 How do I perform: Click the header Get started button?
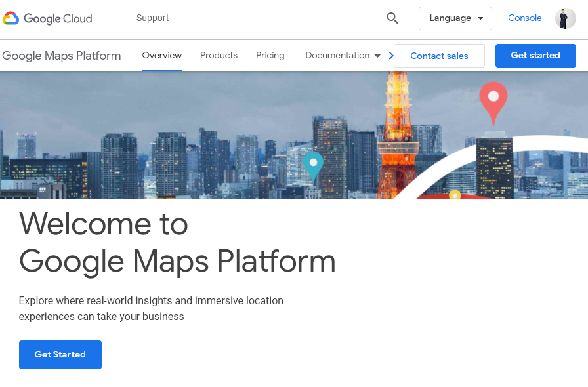[x=535, y=56]
